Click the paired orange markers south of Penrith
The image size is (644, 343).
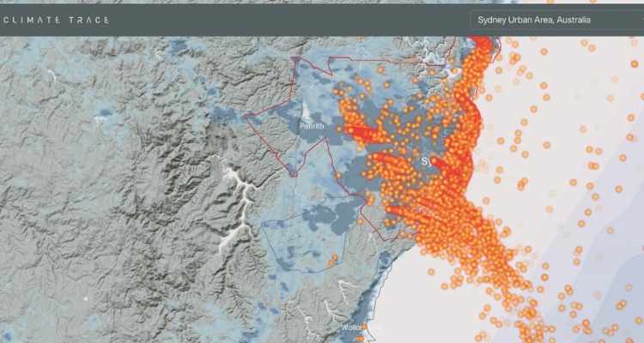click(331, 257)
